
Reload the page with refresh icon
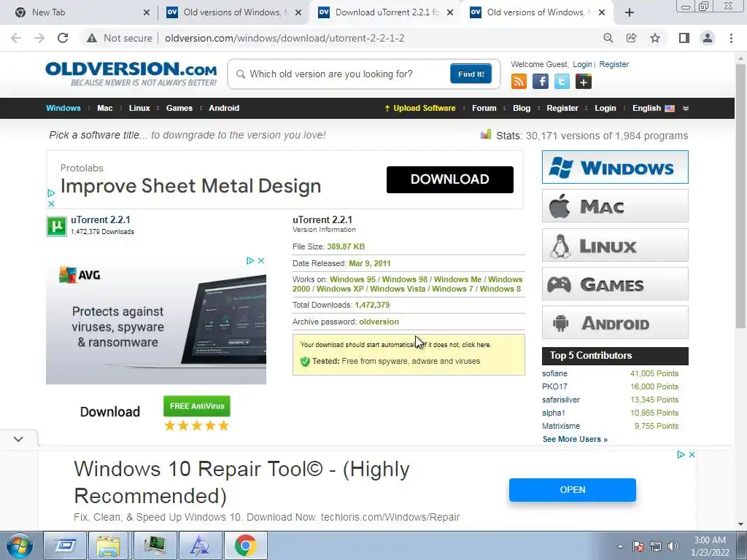coord(63,38)
